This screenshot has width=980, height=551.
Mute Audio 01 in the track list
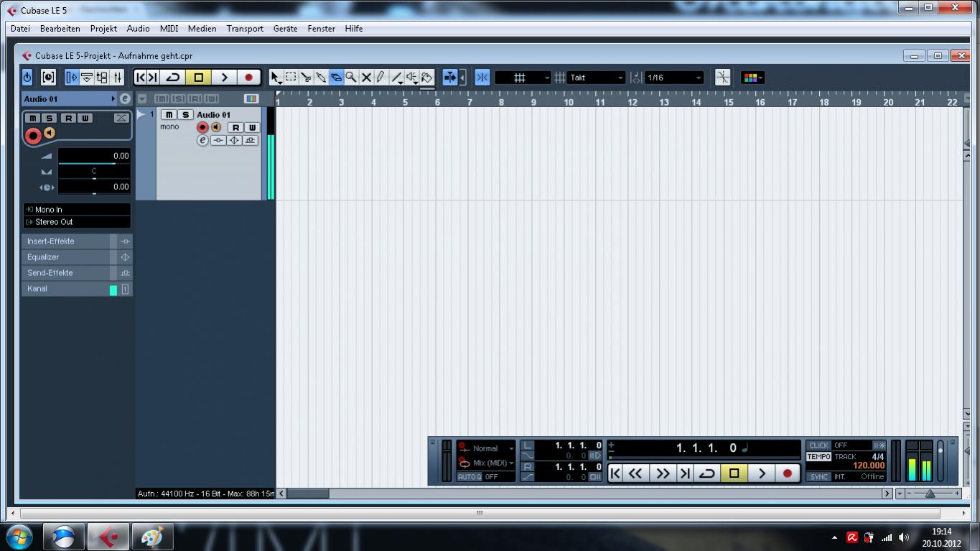point(169,115)
